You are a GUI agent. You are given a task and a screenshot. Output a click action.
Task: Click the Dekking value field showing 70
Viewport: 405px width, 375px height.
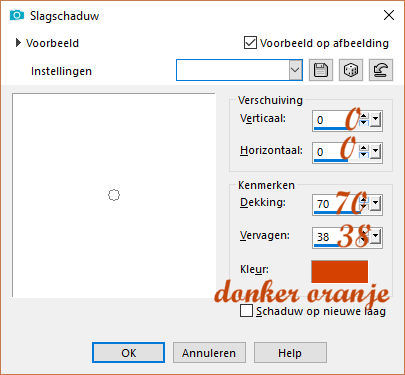336,203
